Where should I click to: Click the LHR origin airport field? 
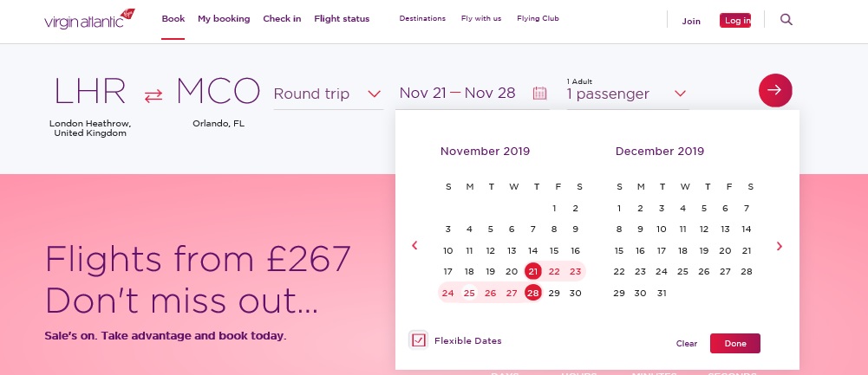tap(89, 91)
